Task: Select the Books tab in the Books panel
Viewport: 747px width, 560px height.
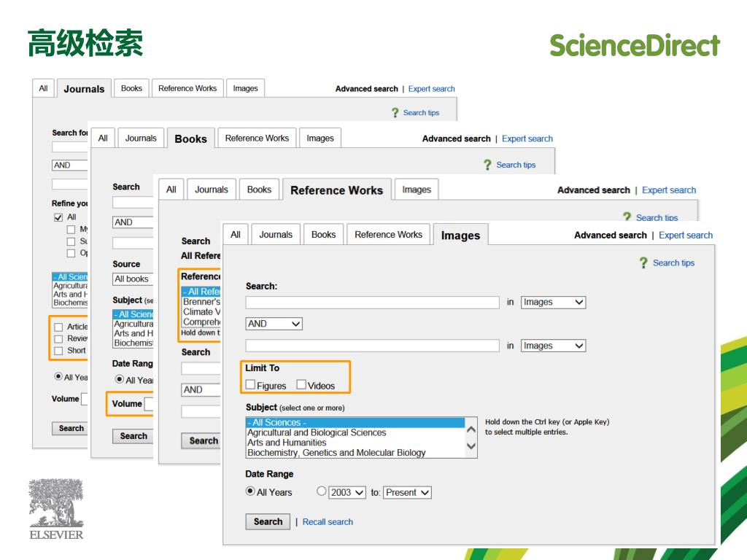Action: pos(191,139)
